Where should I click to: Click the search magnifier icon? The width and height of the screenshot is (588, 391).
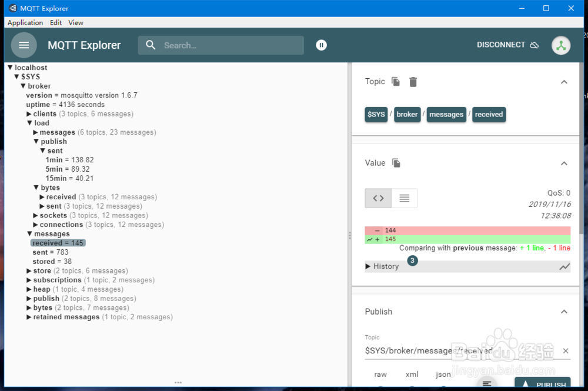[x=151, y=45]
